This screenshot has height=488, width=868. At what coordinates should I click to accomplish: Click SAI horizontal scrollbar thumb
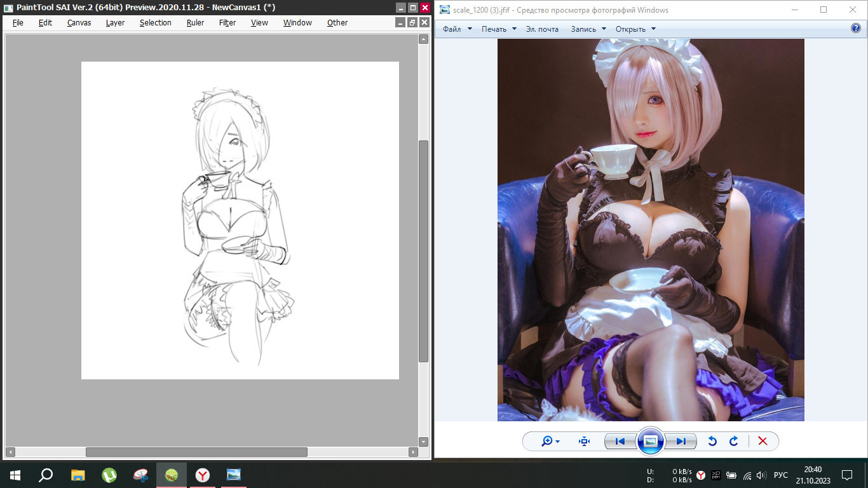[196, 452]
